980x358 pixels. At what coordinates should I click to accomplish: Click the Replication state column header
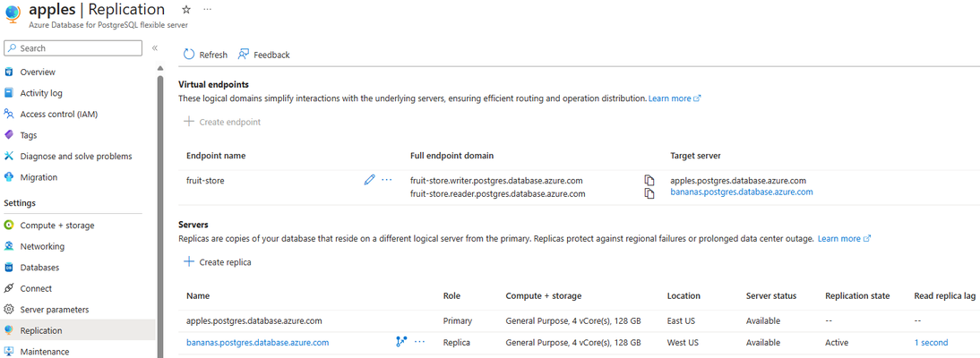[857, 295]
